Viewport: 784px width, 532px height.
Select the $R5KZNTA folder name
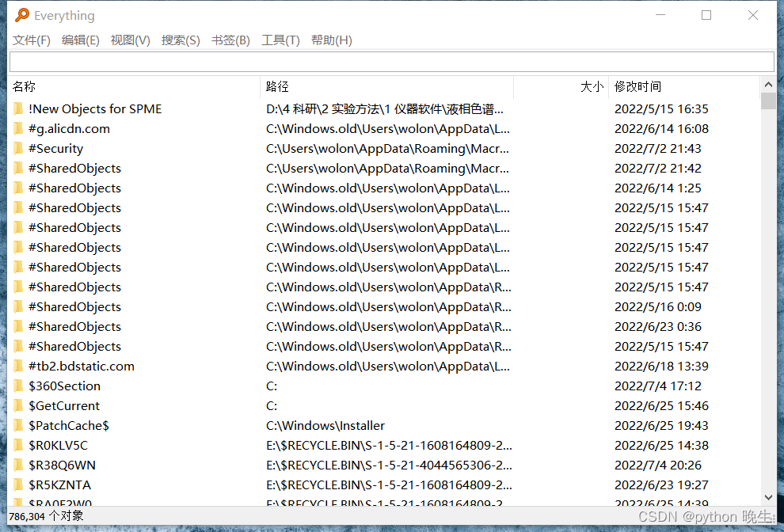pyautogui.click(x=59, y=485)
